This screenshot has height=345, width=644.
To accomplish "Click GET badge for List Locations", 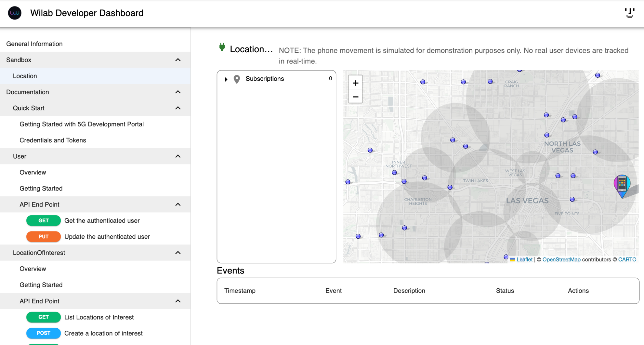I will (43, 317).
